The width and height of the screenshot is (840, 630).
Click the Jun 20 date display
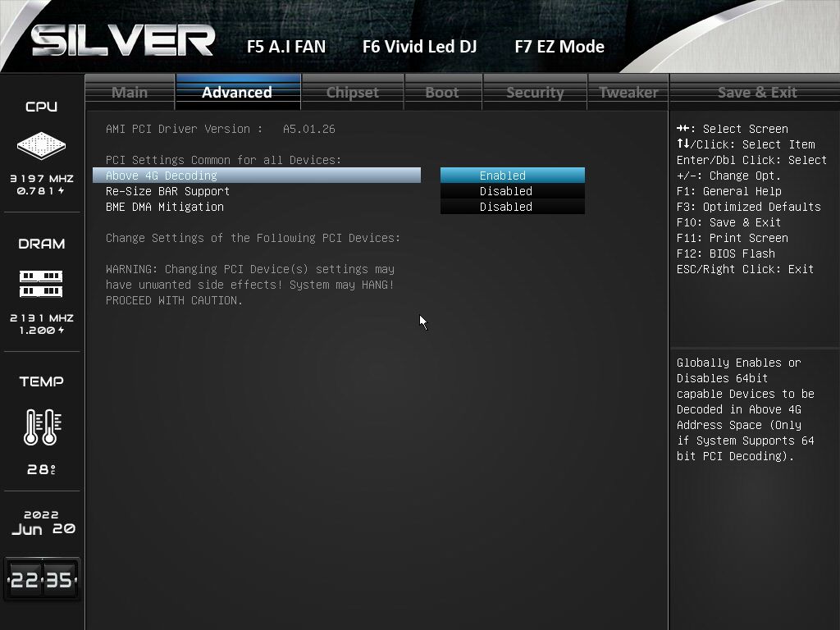click(43, 529)
